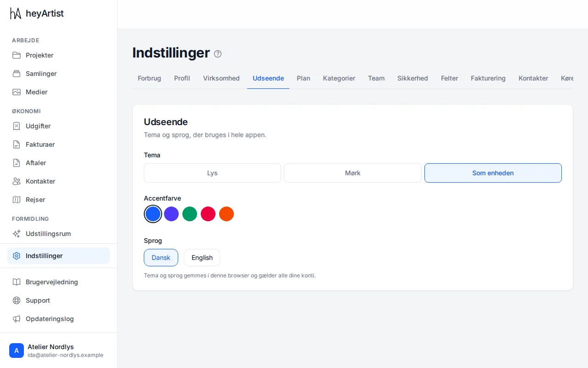Open Fakturaer using its document icon
Image resolution: width=588 pixels, height=368 pixels.
pos(17,144)
